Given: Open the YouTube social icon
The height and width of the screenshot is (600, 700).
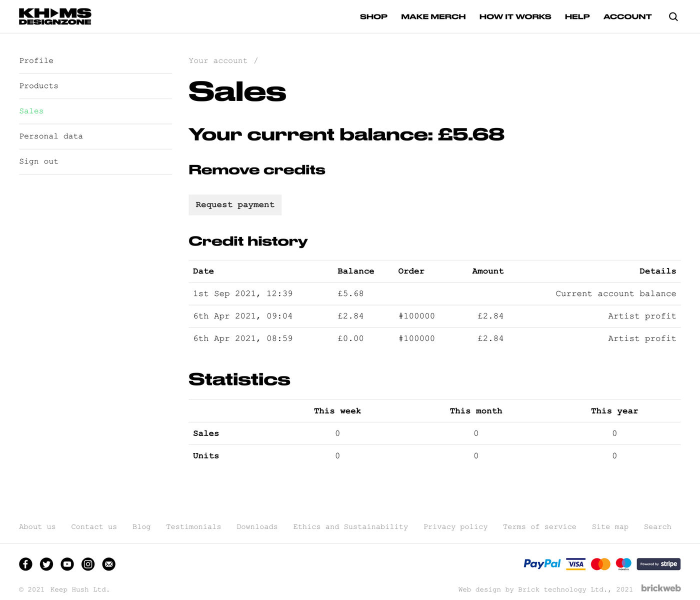Looking at the screenshot, I should click(67, 564).
